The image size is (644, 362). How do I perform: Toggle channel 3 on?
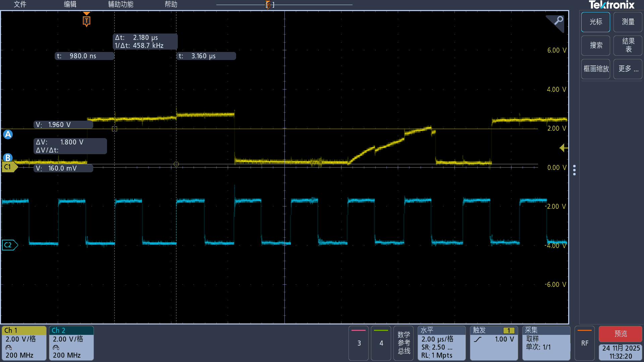pyautogui.click(x=359, y=343)
